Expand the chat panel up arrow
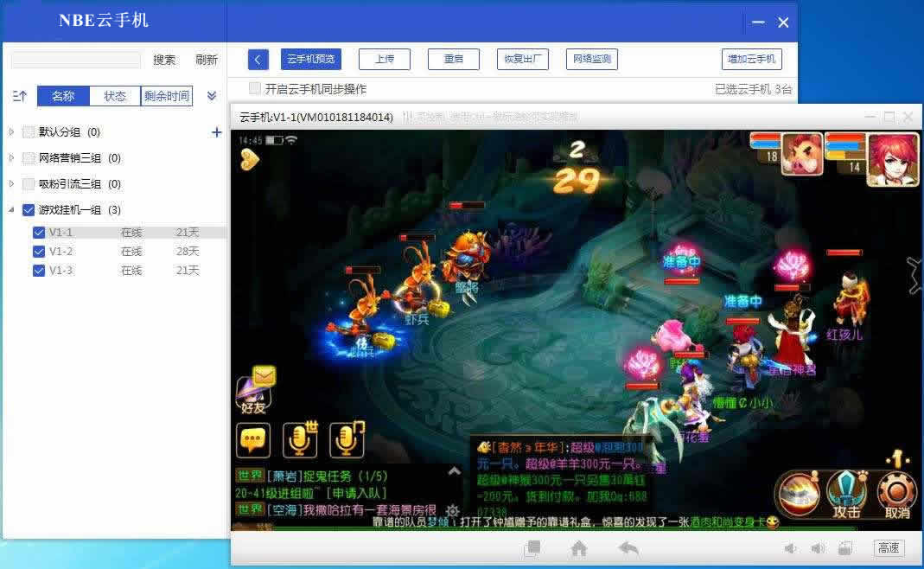Viewport: 924px width, 569px height. pyautogui.click(x=455, y=470)
